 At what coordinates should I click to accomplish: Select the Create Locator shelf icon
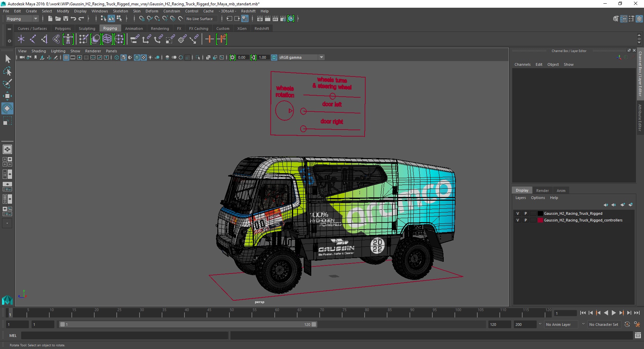coord(21,39)
